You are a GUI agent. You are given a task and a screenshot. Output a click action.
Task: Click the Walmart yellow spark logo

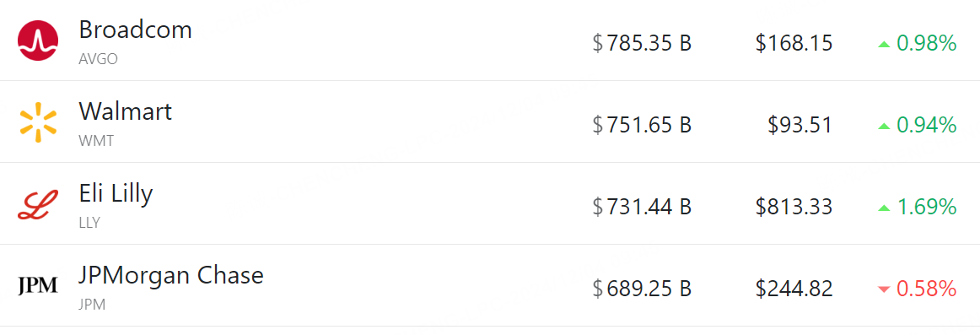point(38,122)
